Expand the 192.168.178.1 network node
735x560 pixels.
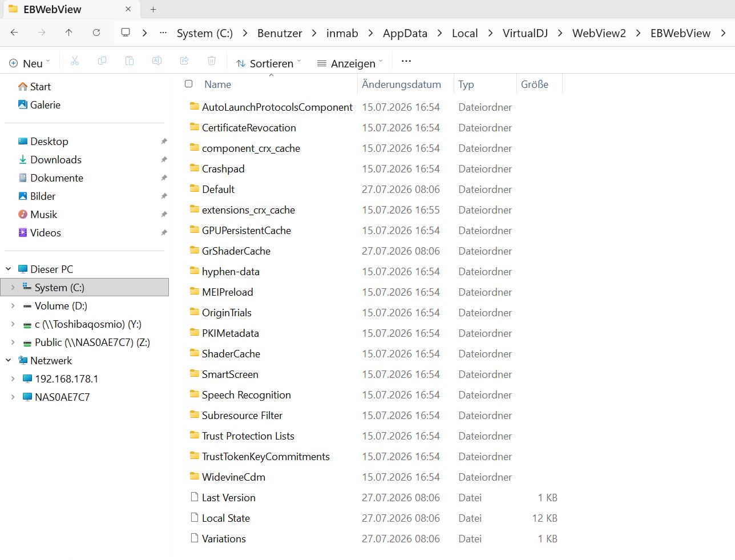[13, 378]
